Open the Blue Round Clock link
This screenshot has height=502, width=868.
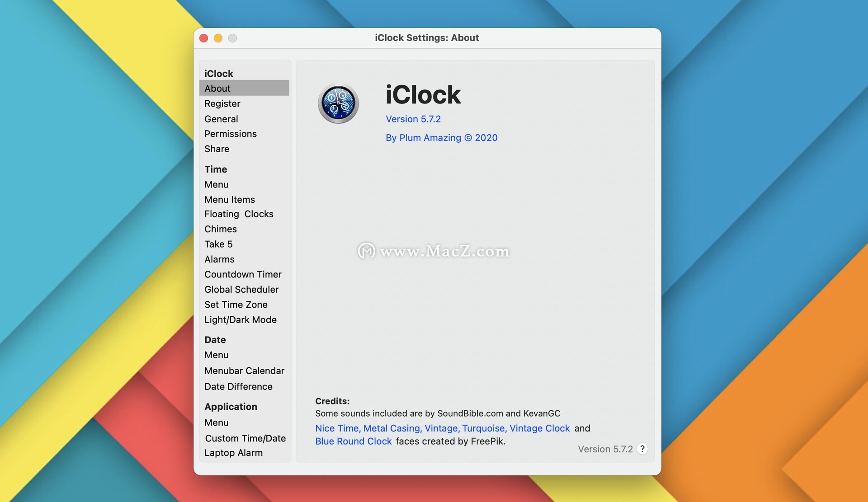point(353,441)
